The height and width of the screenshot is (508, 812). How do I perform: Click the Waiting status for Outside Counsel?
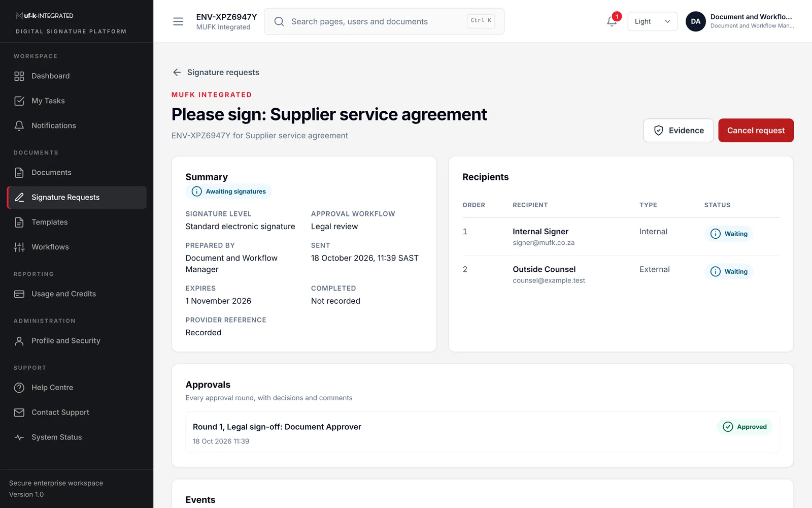pyautogui.click(x=729, y=272)
